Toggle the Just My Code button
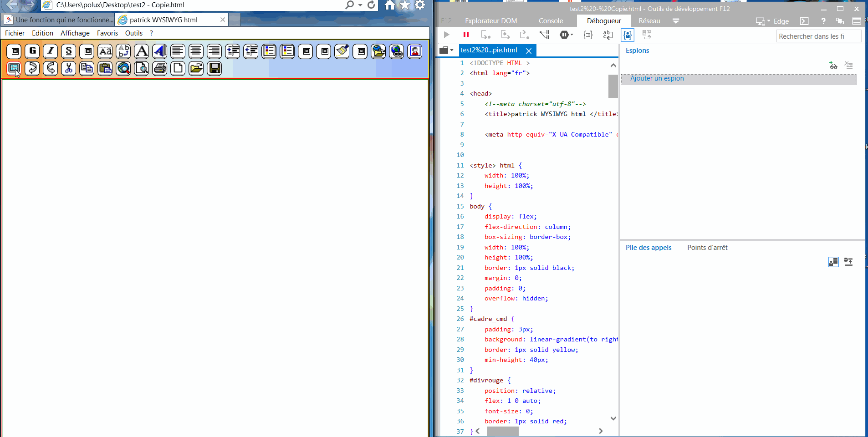This screenshot has height=437, width=868. (x=628, y=35)
